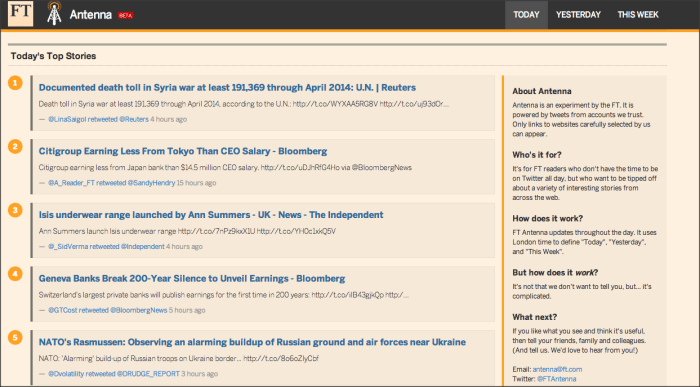Switch to the This Week tab
The height and width of the screenshot is (387, 700).
[x=638, y=15]
